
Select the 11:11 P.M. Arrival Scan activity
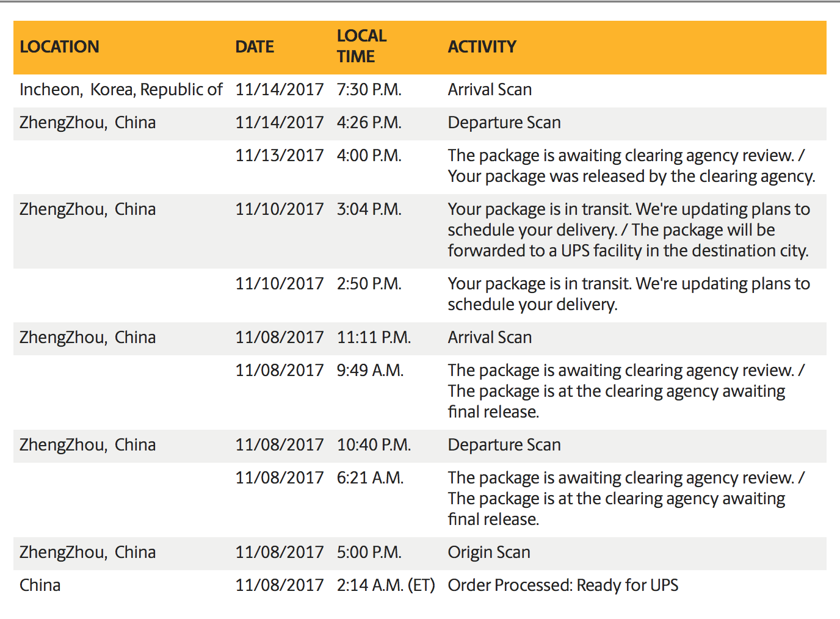tap(490, 338)
